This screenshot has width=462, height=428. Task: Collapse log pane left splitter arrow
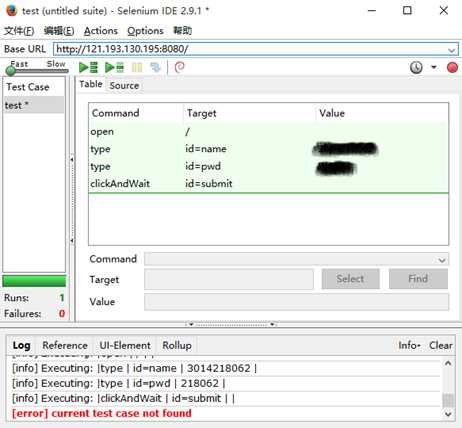point(191,324)
